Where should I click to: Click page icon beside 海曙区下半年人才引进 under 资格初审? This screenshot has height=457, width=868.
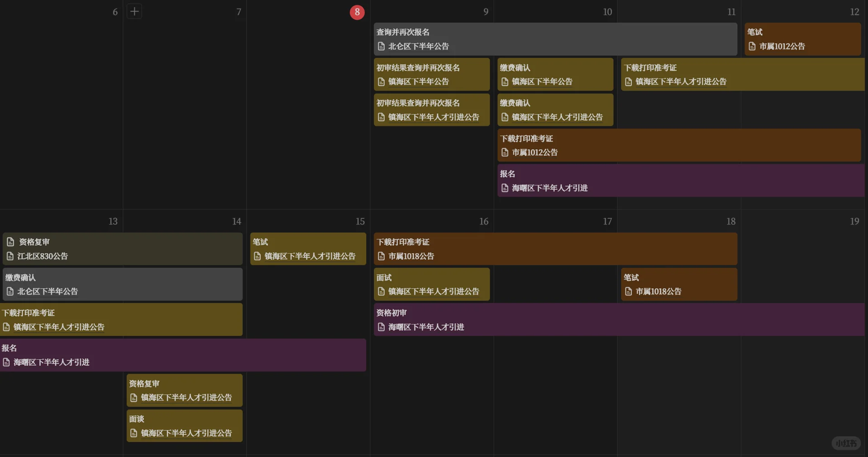coord(381,327)
